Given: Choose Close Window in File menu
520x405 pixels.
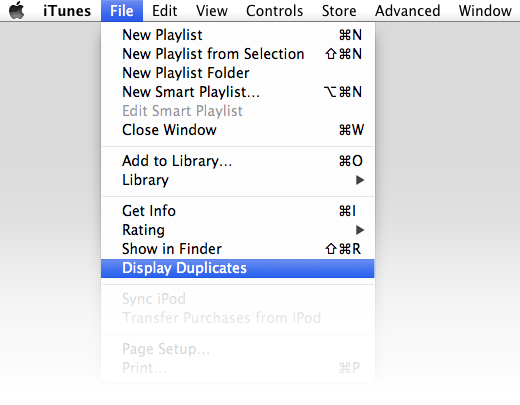Looking at the screenshot, I should [x=238, y=130].
